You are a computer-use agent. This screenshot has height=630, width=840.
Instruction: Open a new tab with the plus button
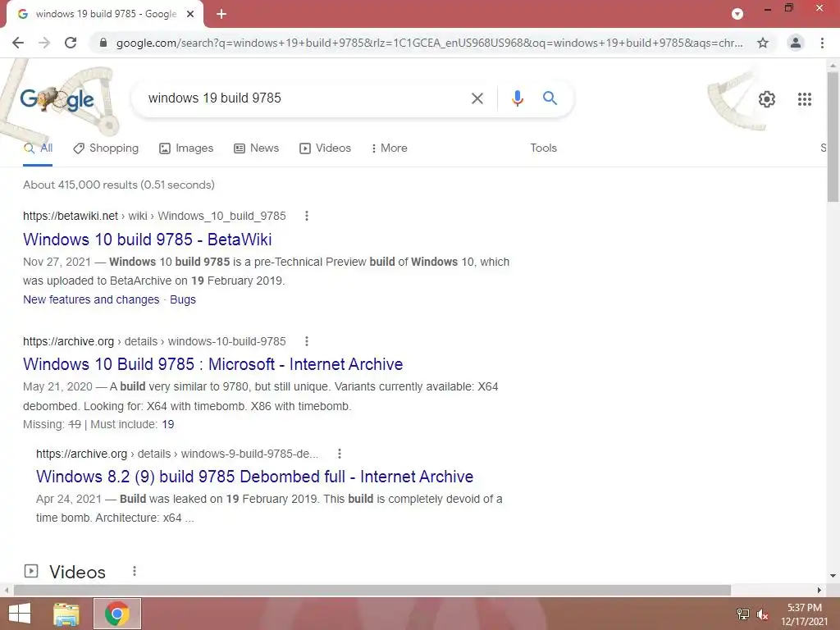[221, 14]
